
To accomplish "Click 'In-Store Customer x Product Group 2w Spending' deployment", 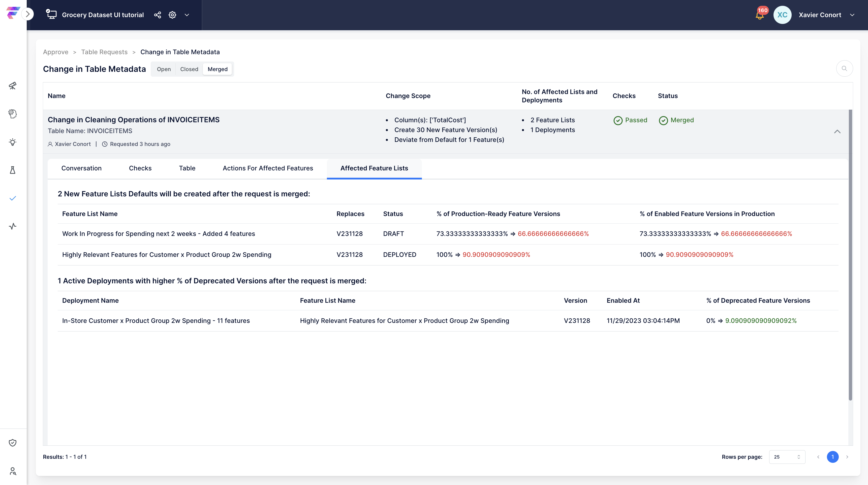I will point(156,321).
